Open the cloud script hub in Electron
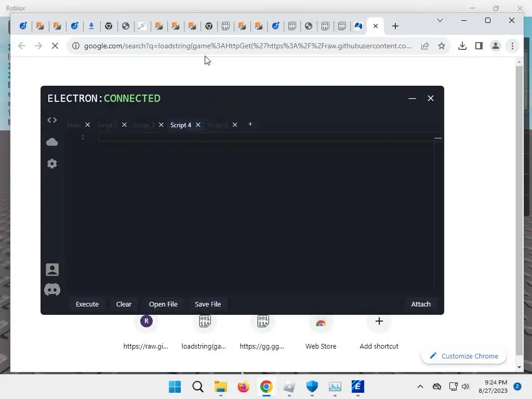 [x=52, y=142]
